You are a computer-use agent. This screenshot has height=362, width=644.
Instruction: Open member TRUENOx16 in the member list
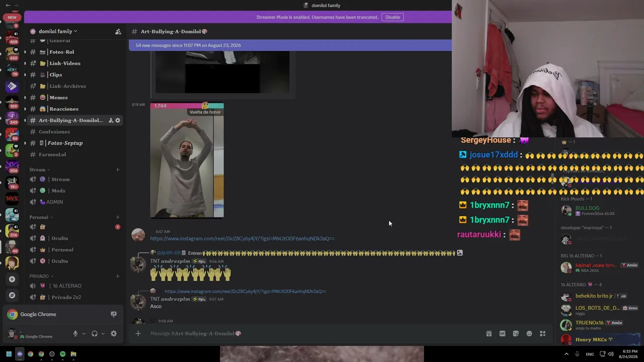click(x=589, y=323)
